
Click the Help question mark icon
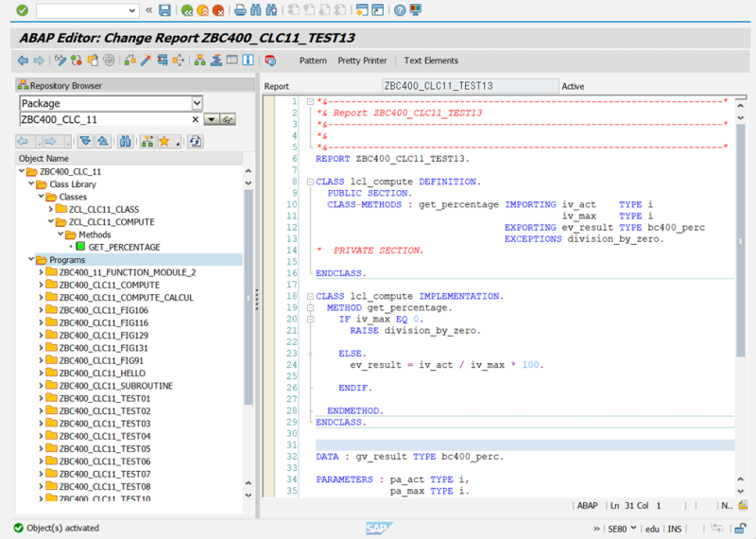[399, 10]
